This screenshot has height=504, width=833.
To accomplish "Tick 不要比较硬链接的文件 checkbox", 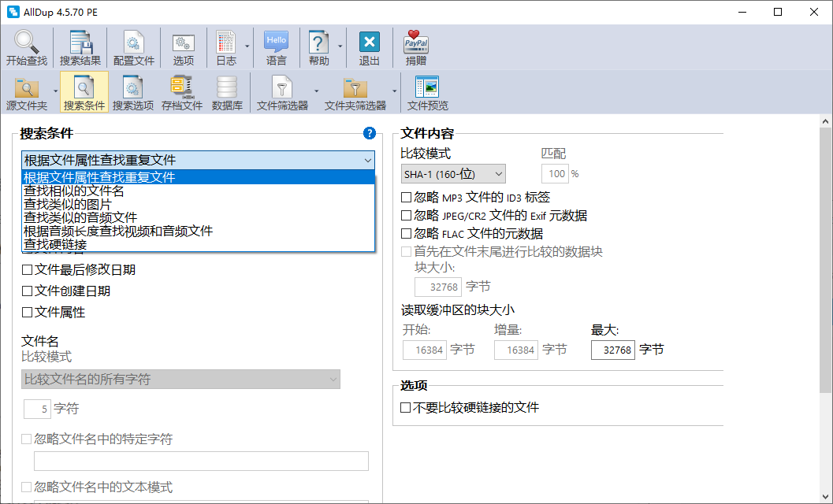I will (406, 408).
